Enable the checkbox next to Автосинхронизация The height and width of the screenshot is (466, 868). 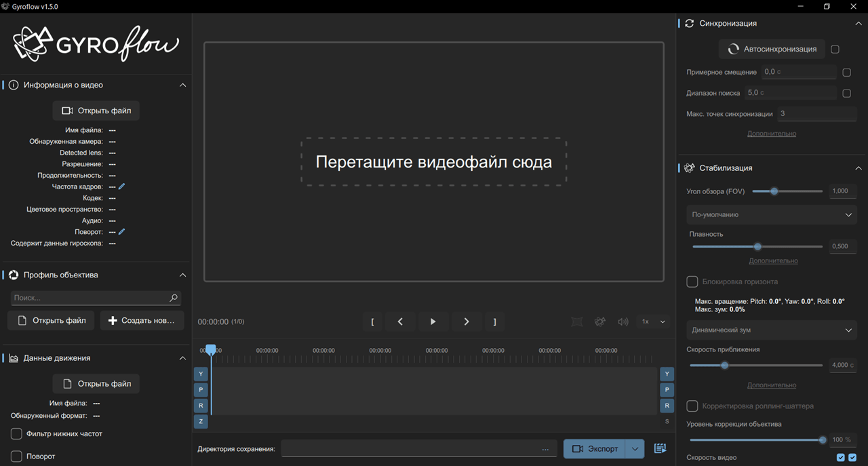835,49
